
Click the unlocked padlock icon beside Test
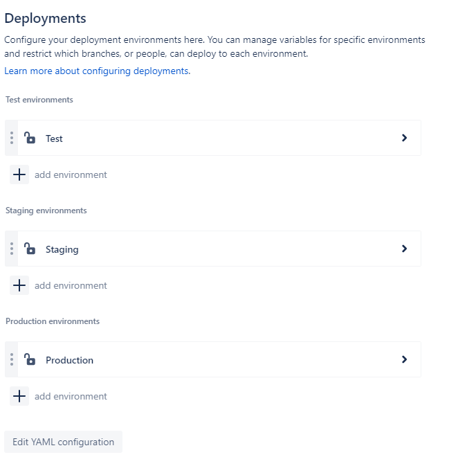[30, 138]
